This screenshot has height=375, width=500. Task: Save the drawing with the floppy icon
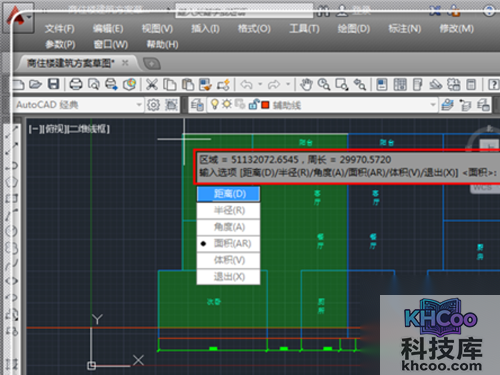tap(53, 84)
